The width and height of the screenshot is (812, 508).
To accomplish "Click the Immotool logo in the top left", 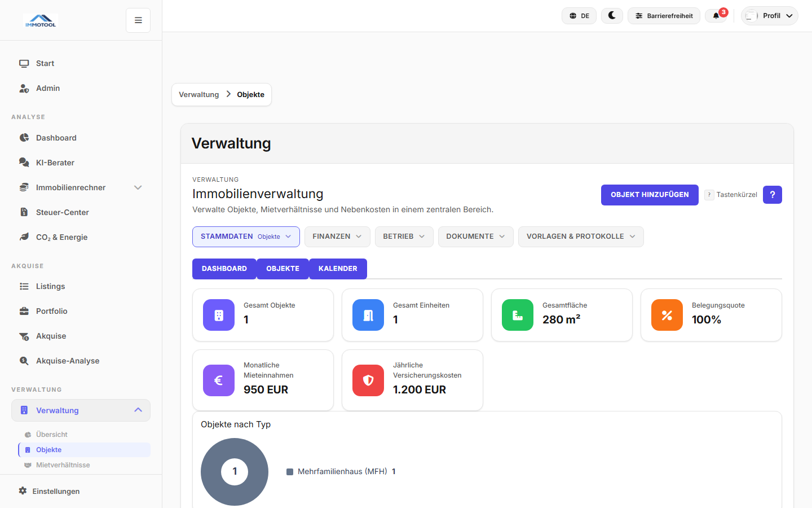I will pos(40,19).
